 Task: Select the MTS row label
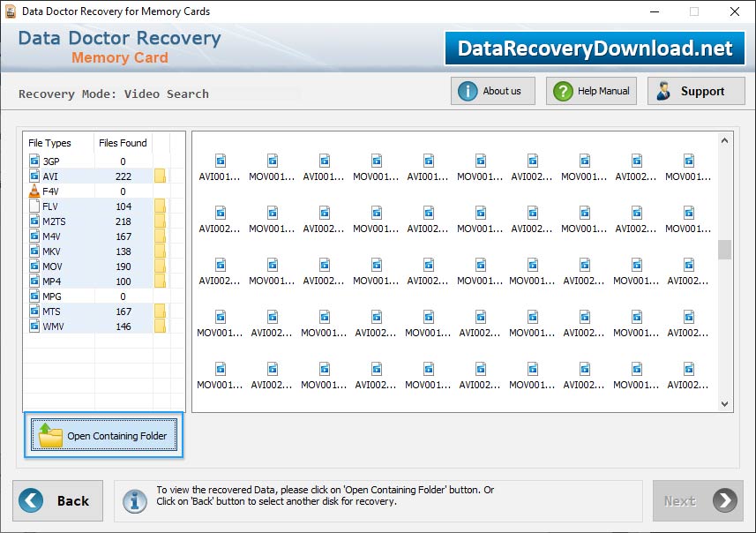tap(51, 312)
